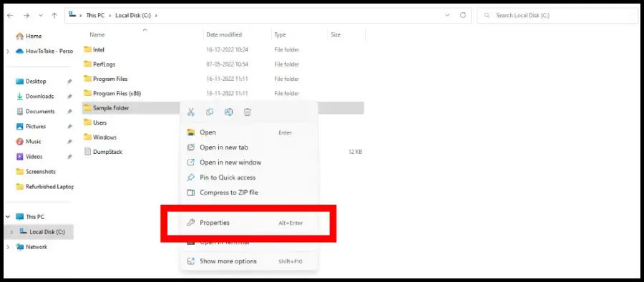Refresh the folder view
This screenshot has width=644, height=282.
click(x=463, y=15)
